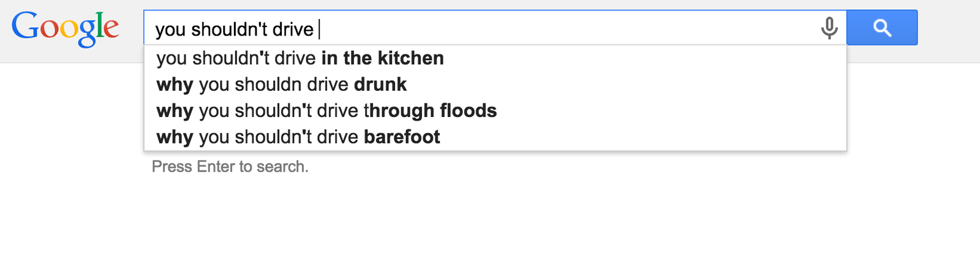This screenshot has height=277, width=980.
Task: Click the microphone voice search icon
Action: click(x=829, y=28)
